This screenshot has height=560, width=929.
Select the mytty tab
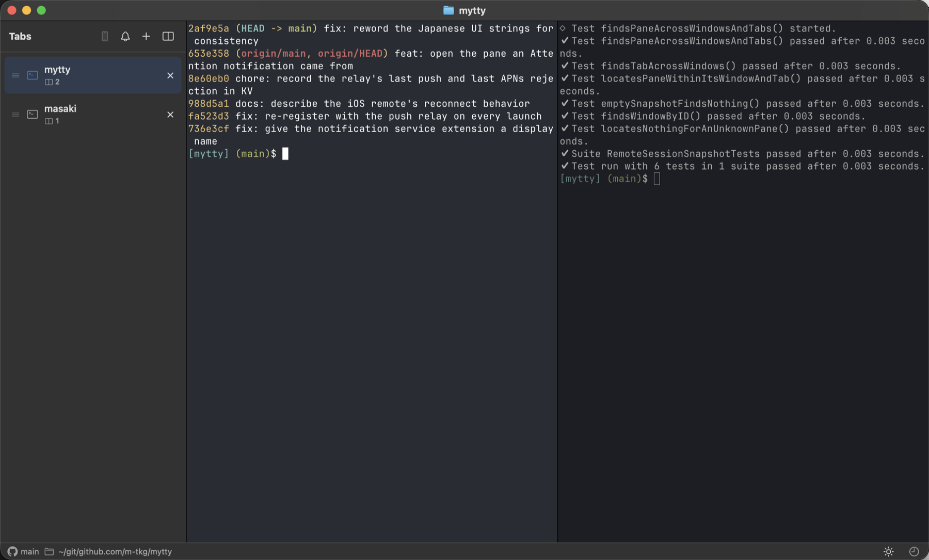coord(93,75)
